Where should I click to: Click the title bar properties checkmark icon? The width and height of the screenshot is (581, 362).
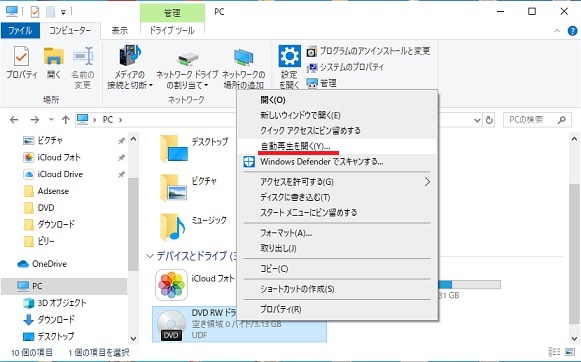pos(34,12)
